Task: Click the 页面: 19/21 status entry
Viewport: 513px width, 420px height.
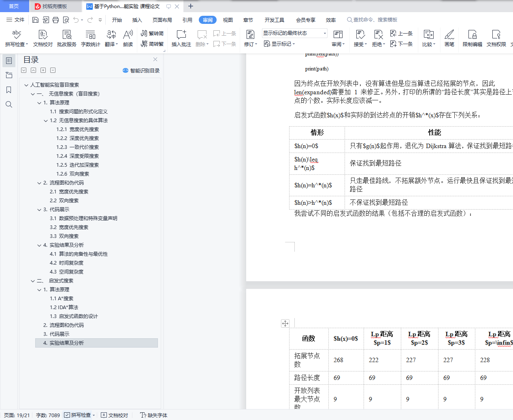Action: (x=17, y=415)
